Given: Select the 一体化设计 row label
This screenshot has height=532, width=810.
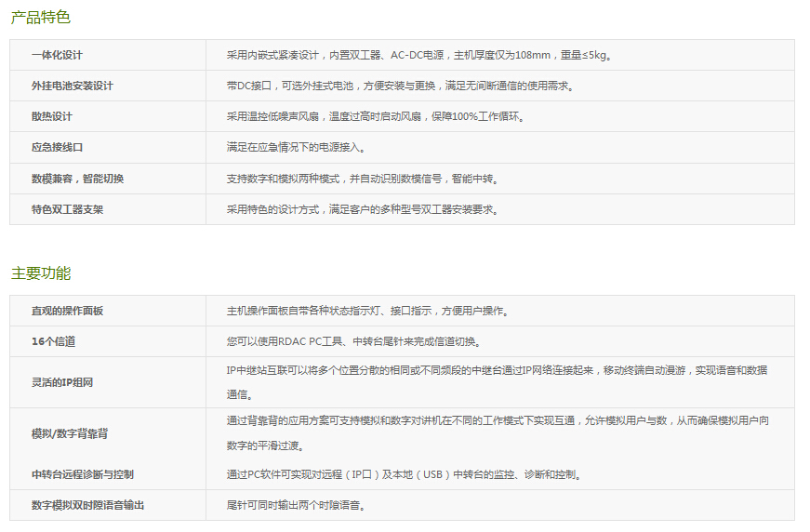Looking at the screenshot, I should 57,55.
